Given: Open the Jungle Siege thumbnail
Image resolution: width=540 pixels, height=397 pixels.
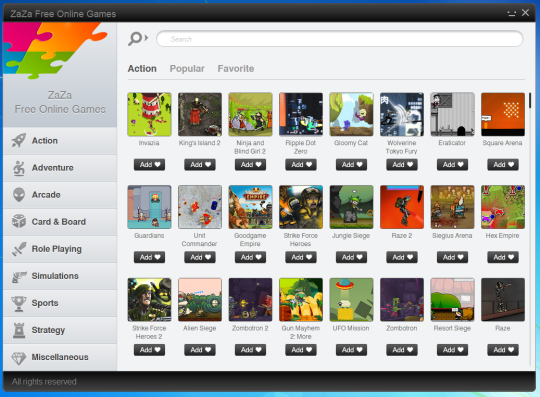Looking at the screenshot, I should pos(351,207).
